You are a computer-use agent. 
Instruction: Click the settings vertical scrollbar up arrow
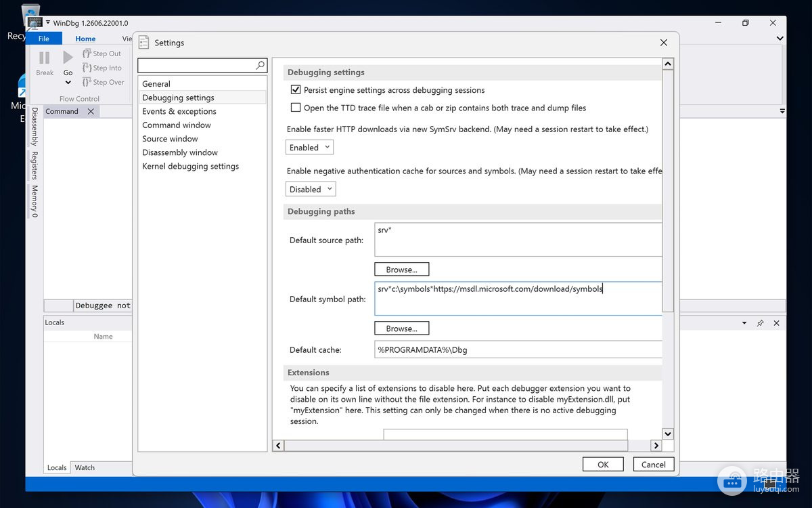(x=668, y=64)
